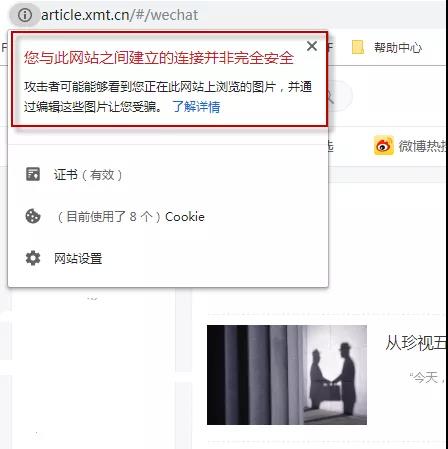This screenshot has height=449, width=448.
Task: Open the article titled 从珍视五
Action: pos(416,343)
